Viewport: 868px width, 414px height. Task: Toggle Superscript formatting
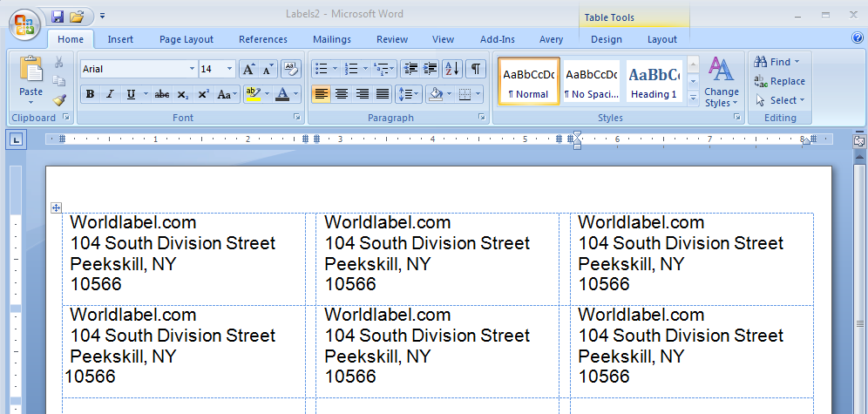203,94
